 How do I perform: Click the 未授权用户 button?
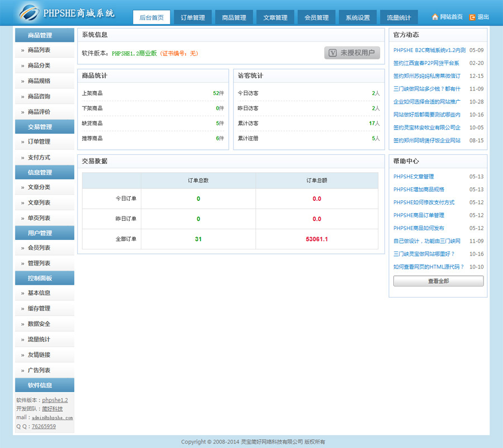coord(352,53)
